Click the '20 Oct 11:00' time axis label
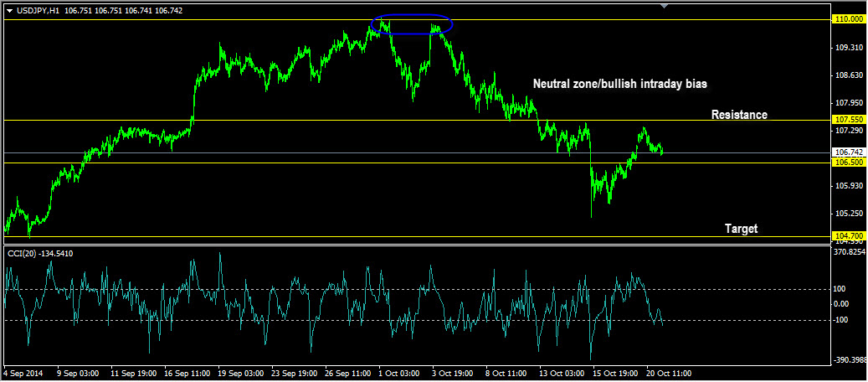The width and height of the screenshot is (868, 382). (x=670, y=374)
